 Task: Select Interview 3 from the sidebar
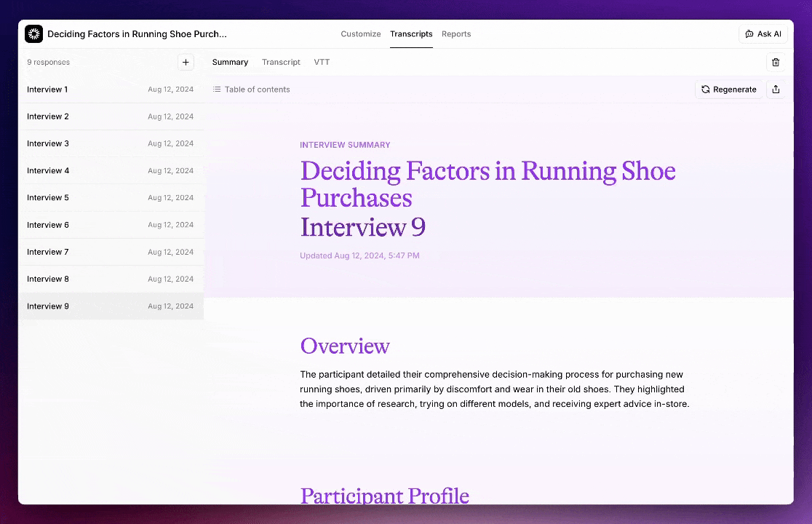[111, 143]
